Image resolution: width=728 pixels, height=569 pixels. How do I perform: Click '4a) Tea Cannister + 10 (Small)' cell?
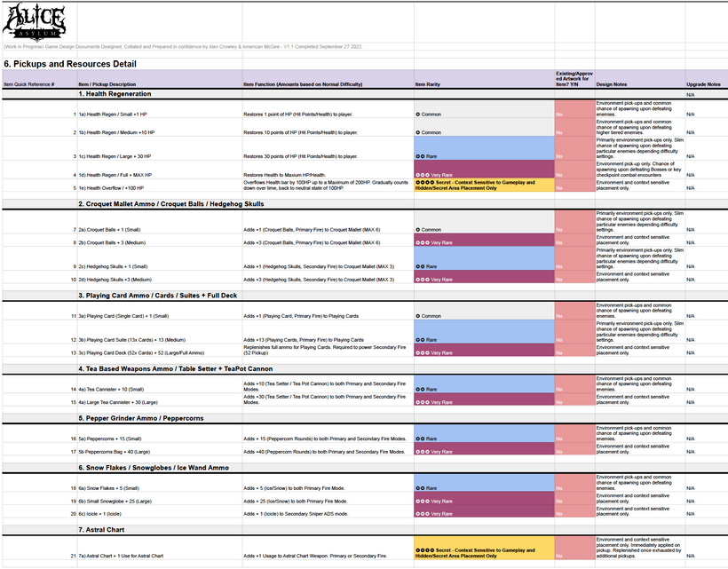(160, 383)
